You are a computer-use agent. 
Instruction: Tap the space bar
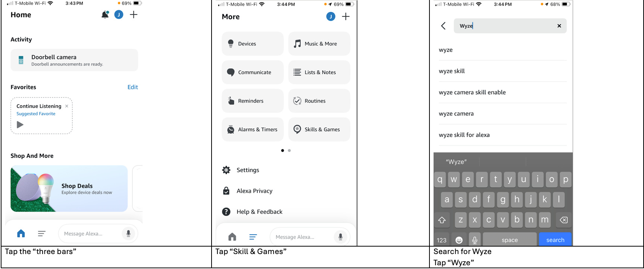click(510, 240)
